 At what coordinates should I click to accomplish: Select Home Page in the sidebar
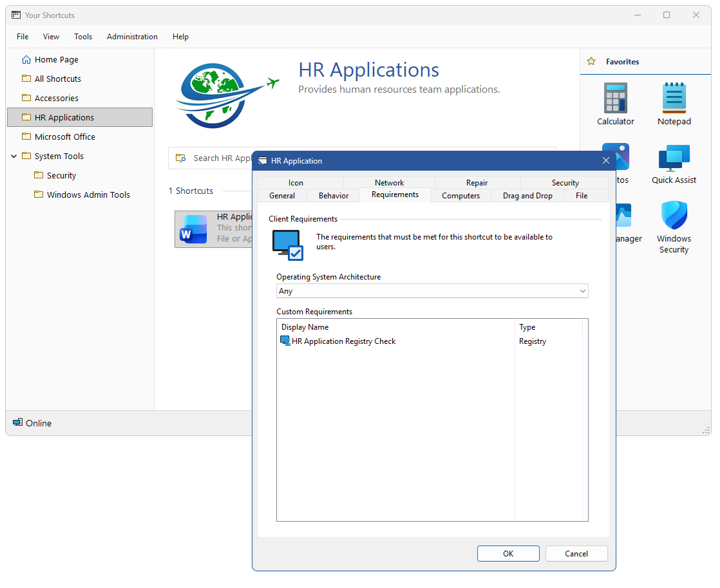57,60
